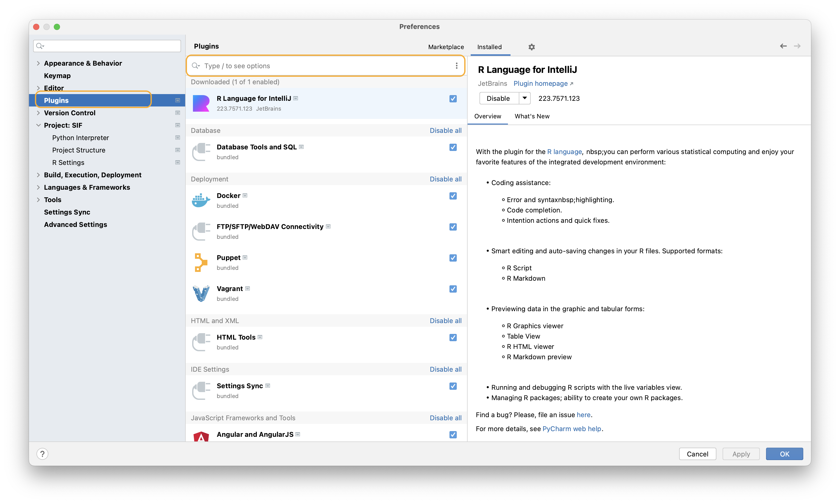The height and width of the screenshot is (504, 840).
Task: Click the search icon in settings search
Action: tap(40, 46)
